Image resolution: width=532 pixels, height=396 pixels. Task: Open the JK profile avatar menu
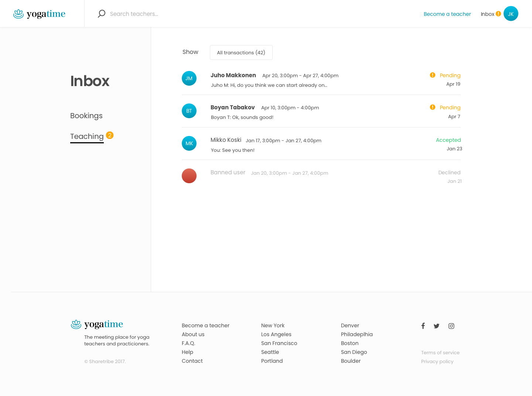(511, 13)
